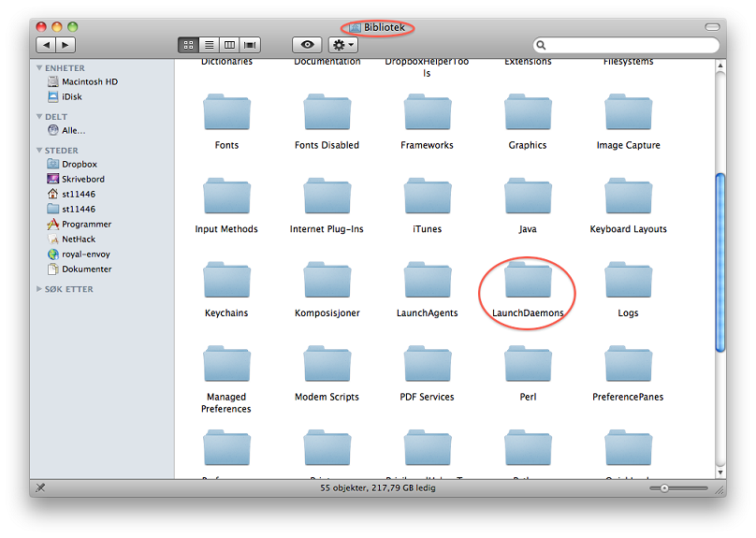Switch to list view mode
This screenshot has height=538, width=756.
pyautogui.click(x=209, y=45)
